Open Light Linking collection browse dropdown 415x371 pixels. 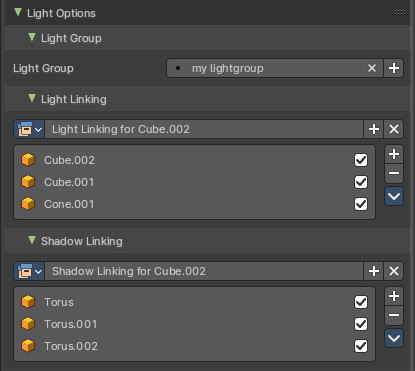pyautogui.click(x=29, y=129)
